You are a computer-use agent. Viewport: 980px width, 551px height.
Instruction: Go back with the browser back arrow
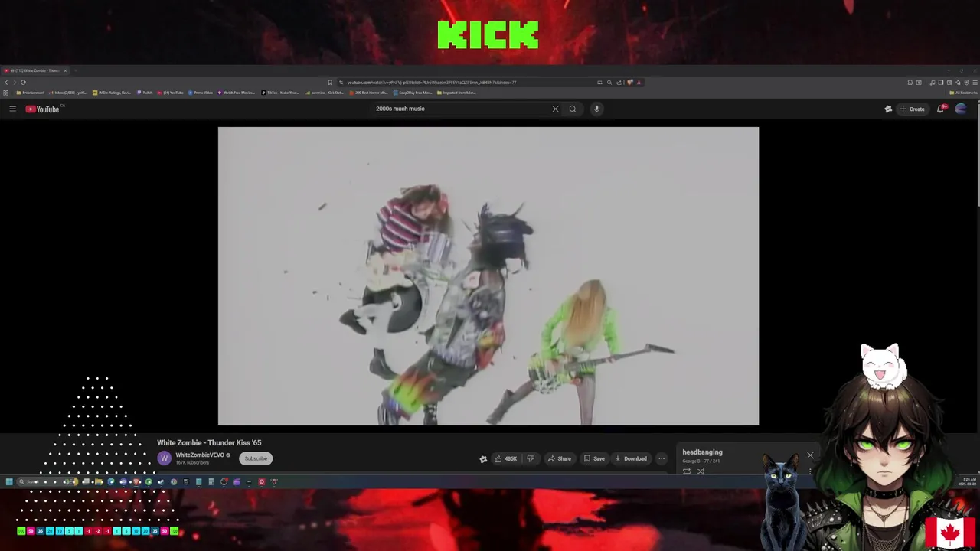[6, 82]
